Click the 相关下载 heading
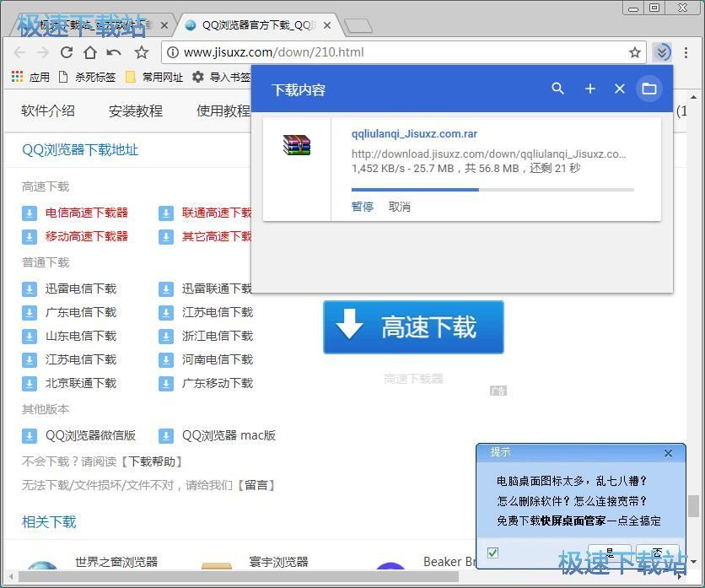 [49, 522]
